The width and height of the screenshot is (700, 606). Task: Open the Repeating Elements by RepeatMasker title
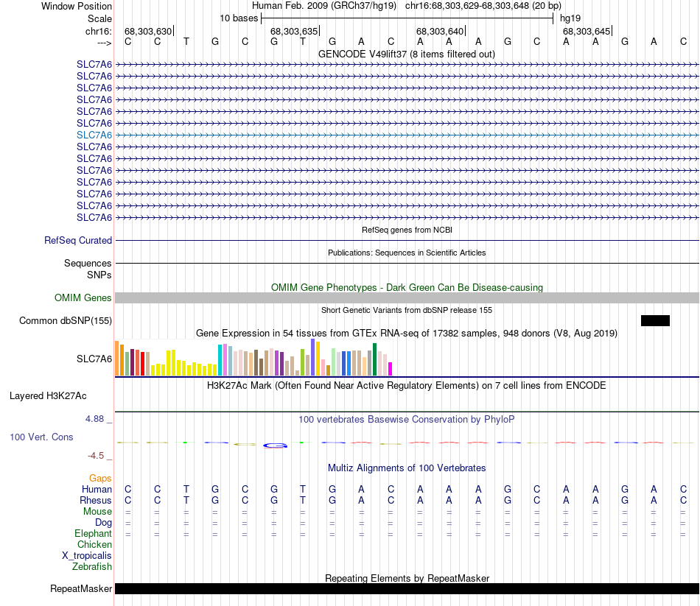tap(407, 578)
